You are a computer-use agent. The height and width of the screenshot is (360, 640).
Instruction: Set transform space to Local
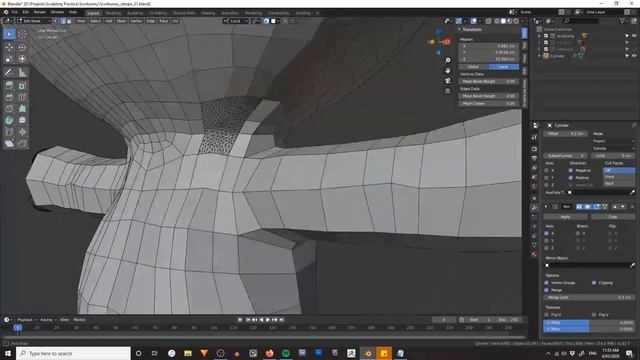pyautogui.click(x=504, y=67)
